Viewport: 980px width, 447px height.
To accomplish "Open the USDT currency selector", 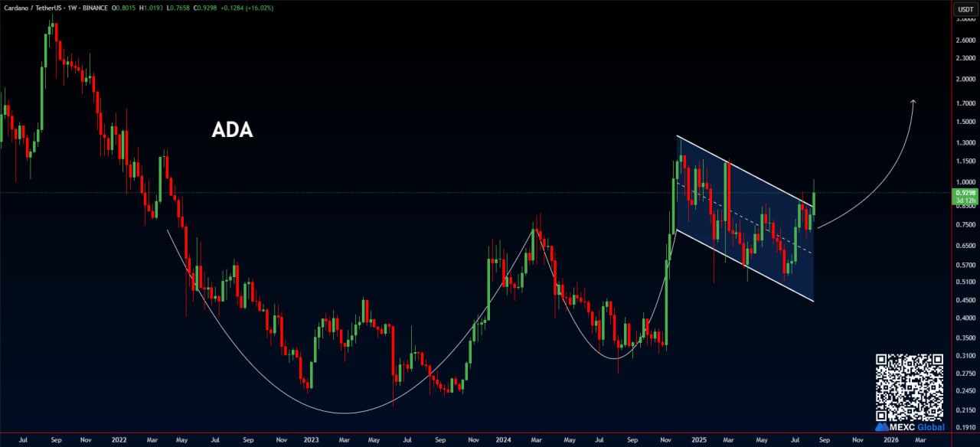I will 963,9.
